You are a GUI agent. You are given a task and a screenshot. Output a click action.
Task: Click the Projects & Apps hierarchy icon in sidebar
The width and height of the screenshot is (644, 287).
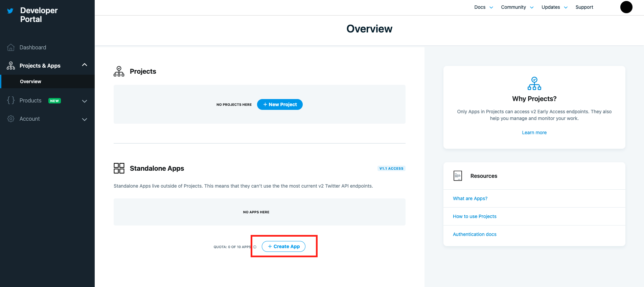click(x=11, y=66)
